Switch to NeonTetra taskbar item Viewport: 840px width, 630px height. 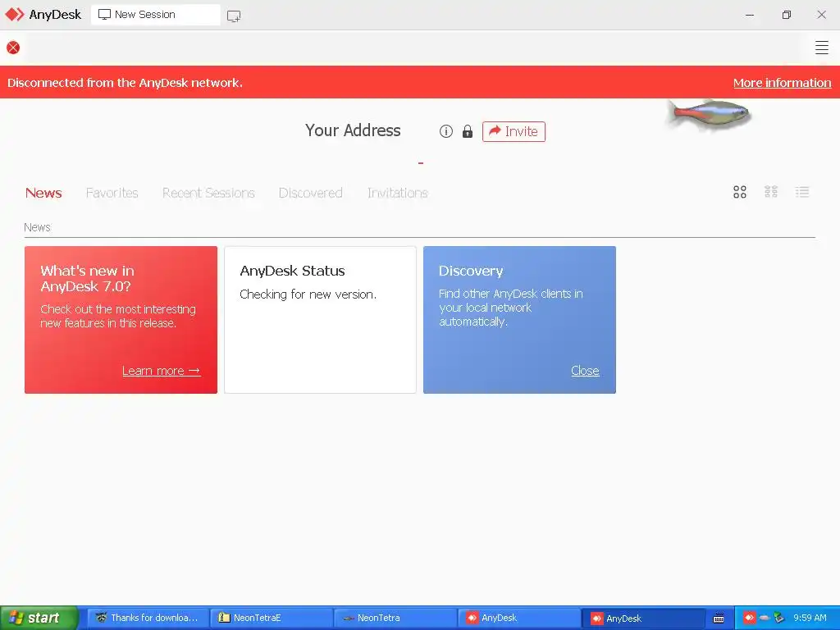point(395,618)
